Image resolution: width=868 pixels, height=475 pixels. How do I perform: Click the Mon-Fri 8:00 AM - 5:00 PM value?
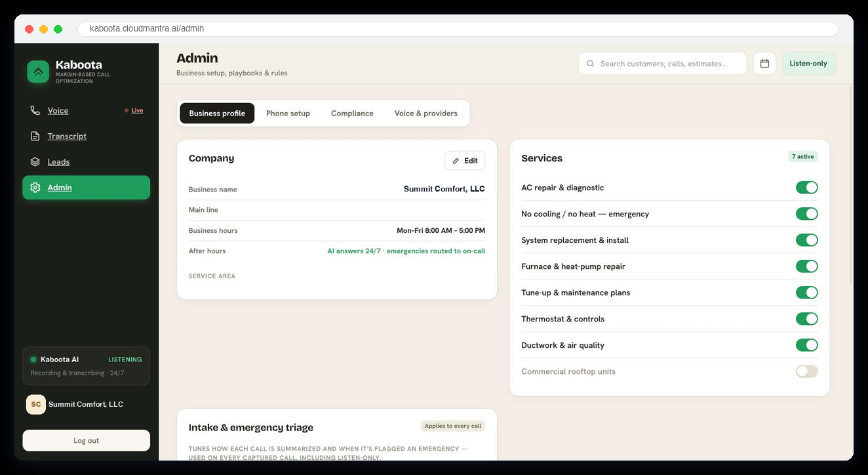point(441,230)
